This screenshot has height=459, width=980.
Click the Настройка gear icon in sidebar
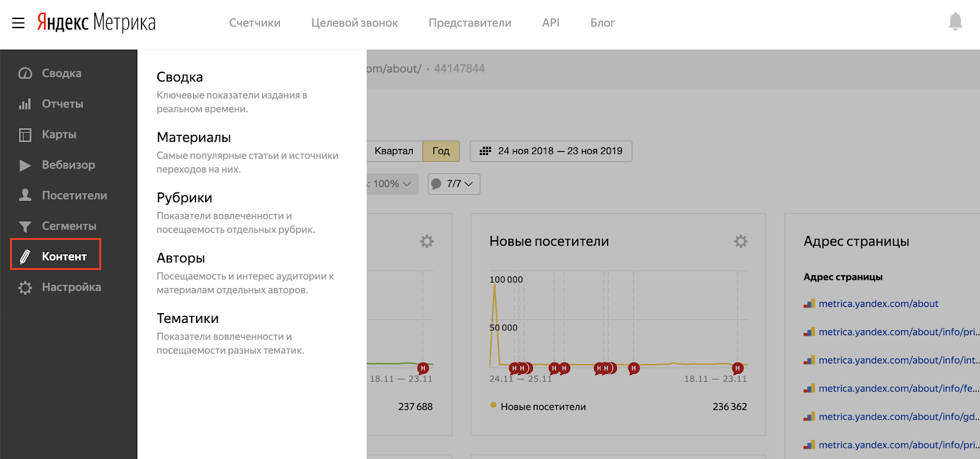point(25,287)
